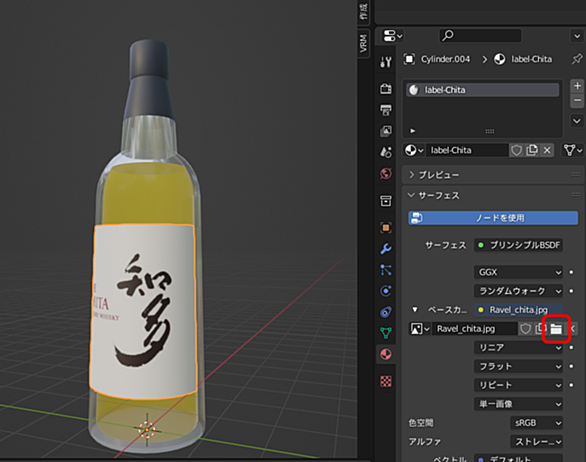Open the View Layer properties tab
The width and height of the screenshot is (586, 462).
point(386,131)
